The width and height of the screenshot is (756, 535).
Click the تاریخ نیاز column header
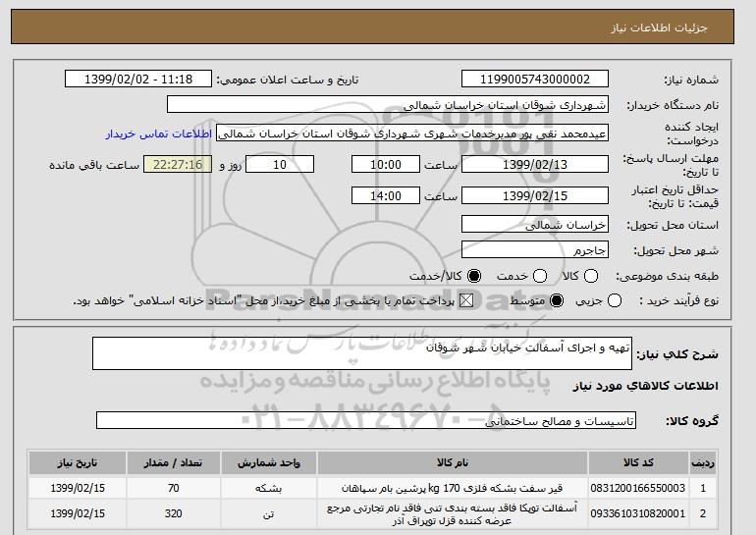pyautogui.click(x=78, y=462)
